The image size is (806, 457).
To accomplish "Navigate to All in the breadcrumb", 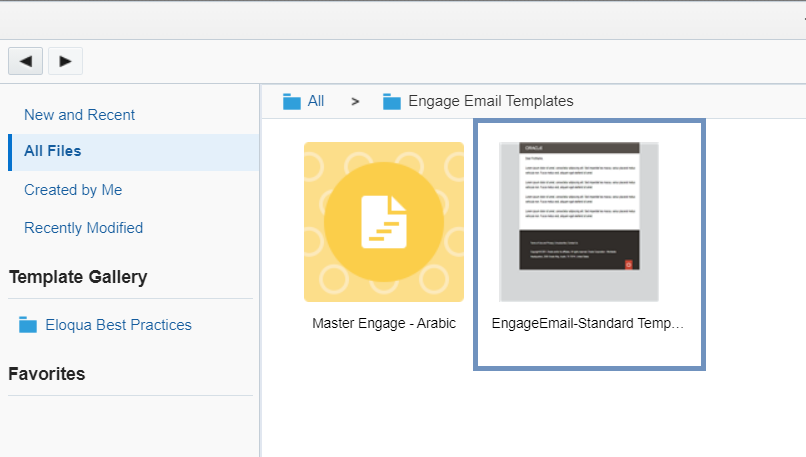I will tap(316, 101).
